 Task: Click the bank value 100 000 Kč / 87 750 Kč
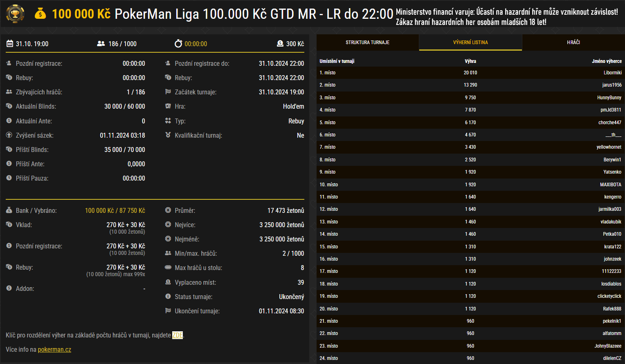[x=115, y=210]
